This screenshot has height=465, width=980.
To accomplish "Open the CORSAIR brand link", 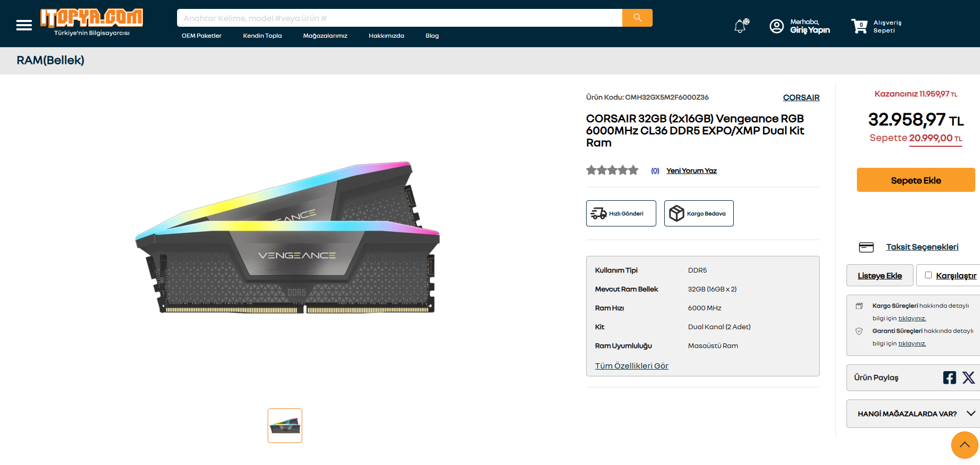I will coord(801,98).
